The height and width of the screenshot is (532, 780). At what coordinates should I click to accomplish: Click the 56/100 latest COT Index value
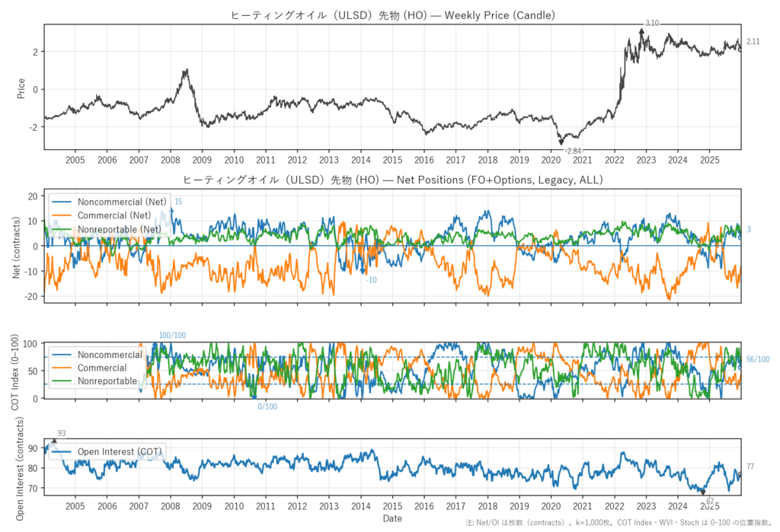758,359
